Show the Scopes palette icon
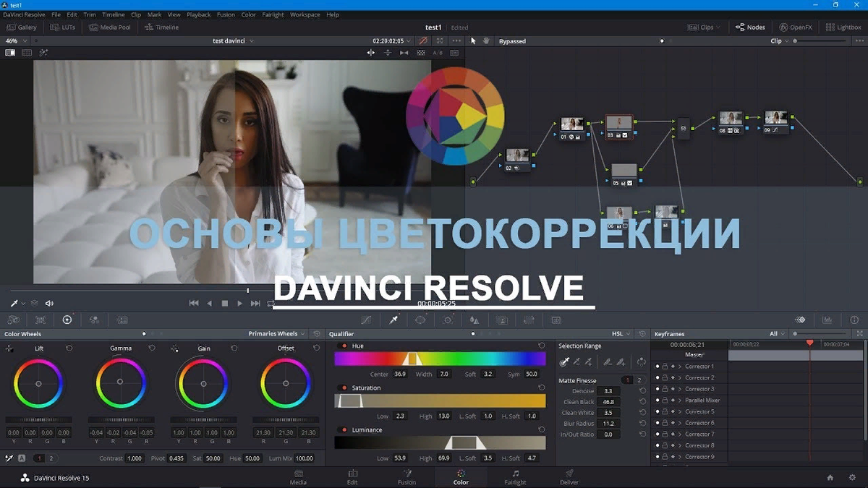The width and height of the screenshot is (868, 488). click(x=827, y=320)
